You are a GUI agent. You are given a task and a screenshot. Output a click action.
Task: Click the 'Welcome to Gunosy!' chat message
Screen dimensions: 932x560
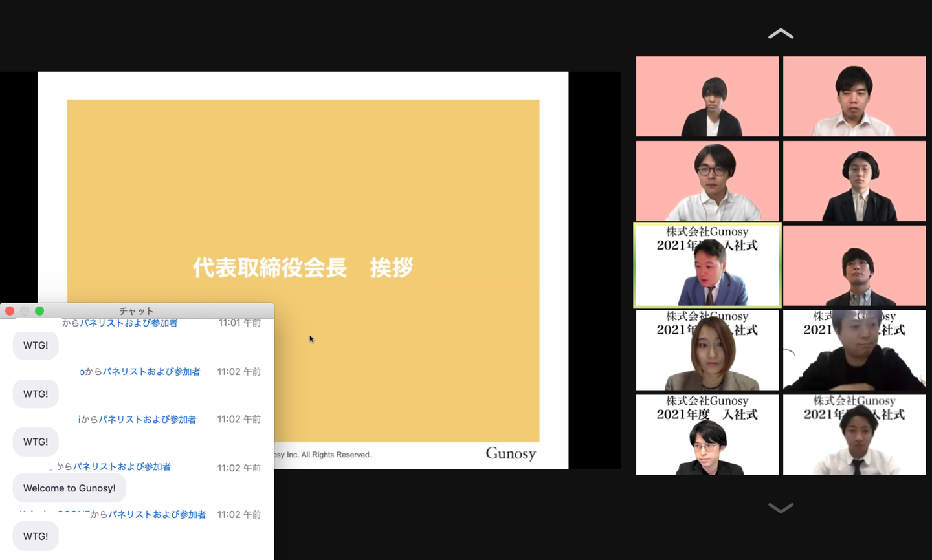click(x=69, y=488)
